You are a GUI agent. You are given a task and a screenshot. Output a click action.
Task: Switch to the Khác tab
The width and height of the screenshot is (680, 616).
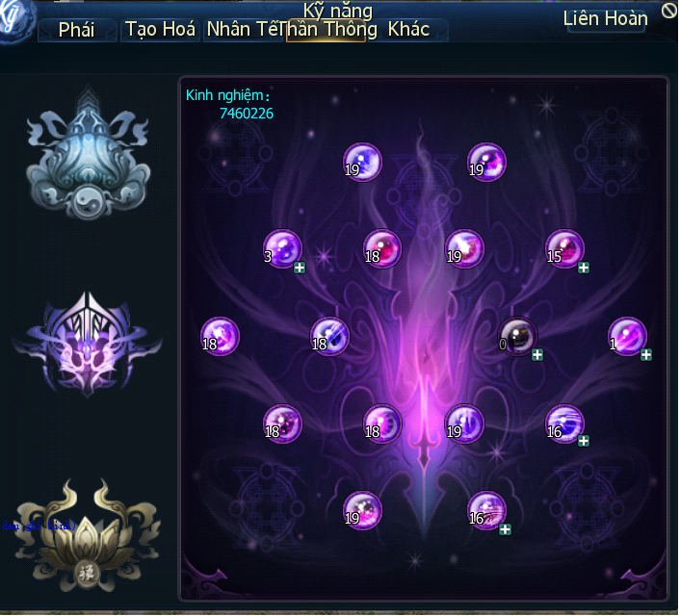(408, 30)
